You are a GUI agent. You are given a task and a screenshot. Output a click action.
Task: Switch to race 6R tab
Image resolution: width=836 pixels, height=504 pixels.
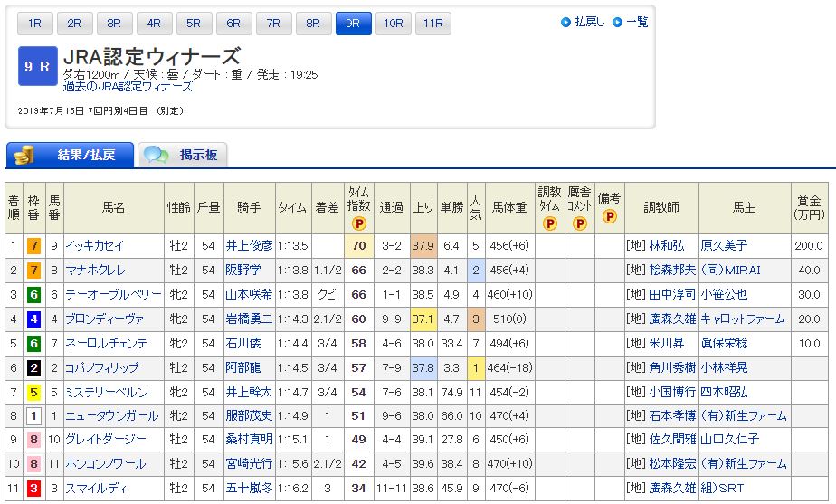tap(233, 24)
